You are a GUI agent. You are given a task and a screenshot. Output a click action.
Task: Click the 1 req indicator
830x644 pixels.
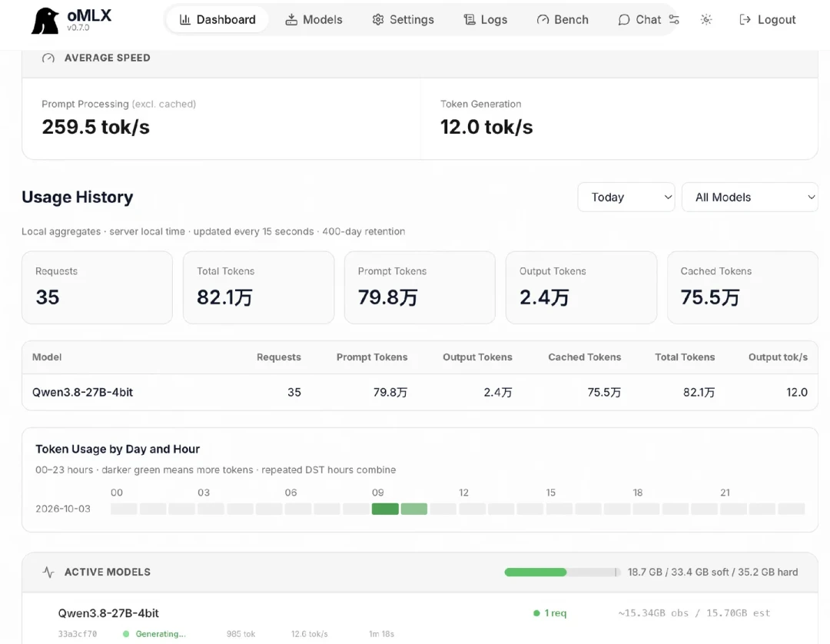point(550,612)
